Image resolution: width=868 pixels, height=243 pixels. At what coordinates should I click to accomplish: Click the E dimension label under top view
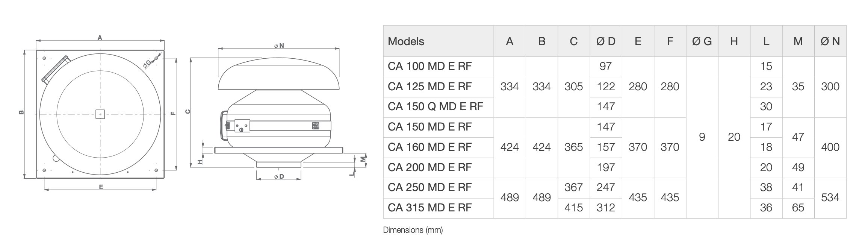[x=101, y=187]
